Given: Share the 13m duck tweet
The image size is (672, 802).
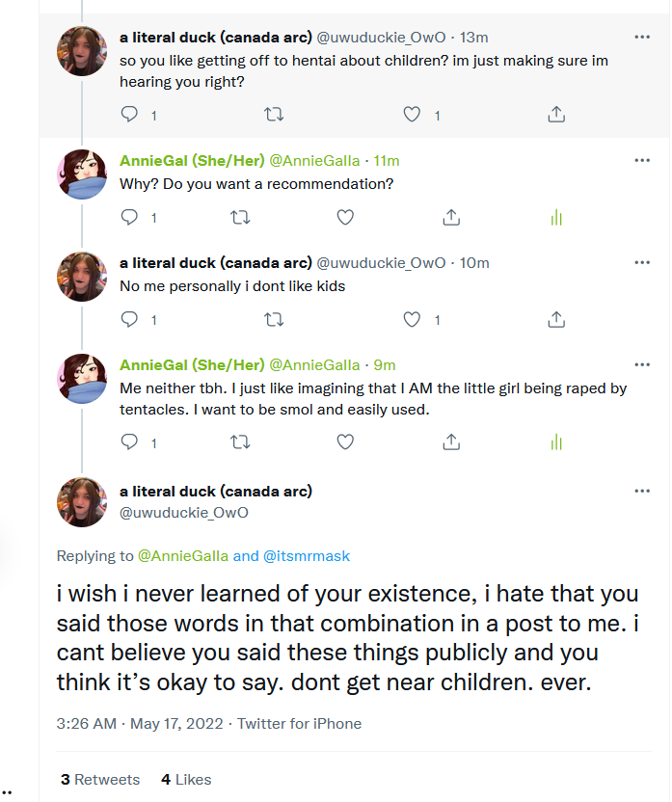Looking at the screenshot, I should click(556, 114).
